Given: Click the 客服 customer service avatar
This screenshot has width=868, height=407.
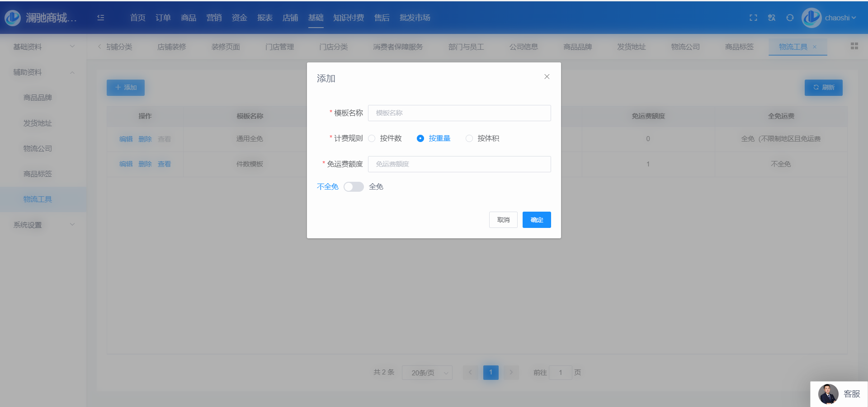Looking at the screenshot, I should coord(828,394).
